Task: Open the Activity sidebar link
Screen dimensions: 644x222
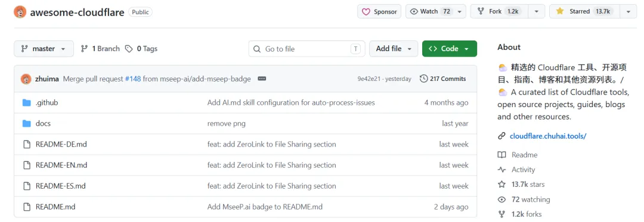Action: click(524, 170)
